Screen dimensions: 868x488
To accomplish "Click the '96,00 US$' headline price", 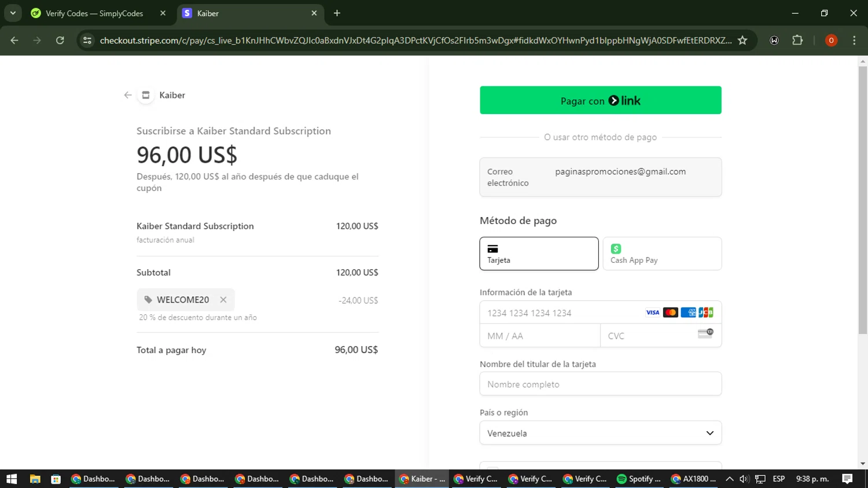I will [187, 155].
